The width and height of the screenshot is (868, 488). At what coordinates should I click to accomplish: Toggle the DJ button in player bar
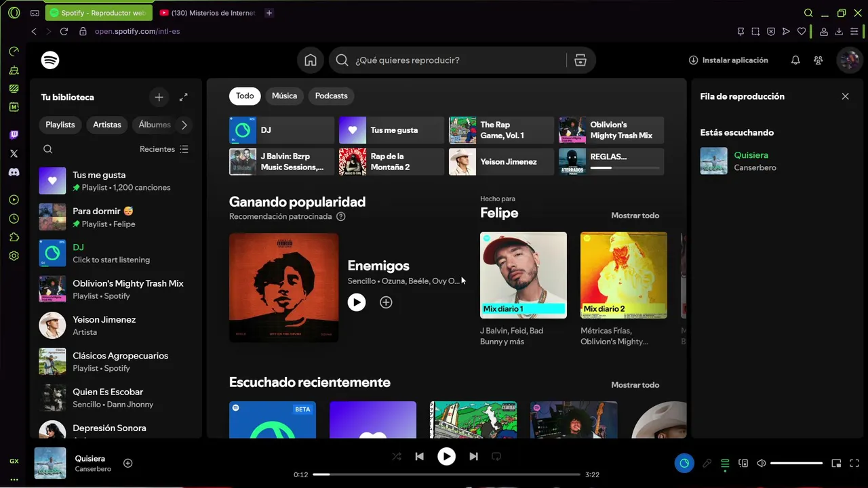pyautogui.click(x=684, y=464)
